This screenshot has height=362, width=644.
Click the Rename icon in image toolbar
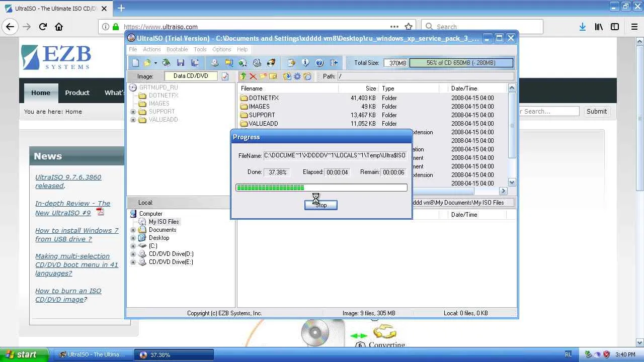point(273,76)
